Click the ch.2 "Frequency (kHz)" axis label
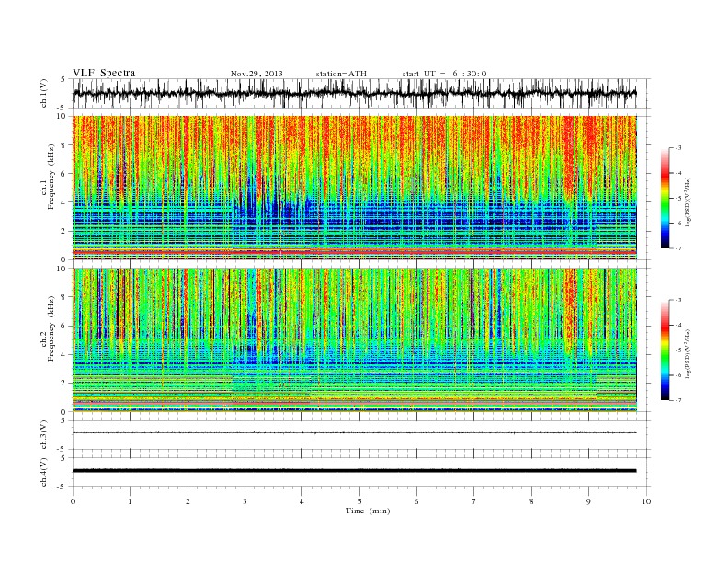This screenshot has height=563, width=728. (x=51, y=328)
